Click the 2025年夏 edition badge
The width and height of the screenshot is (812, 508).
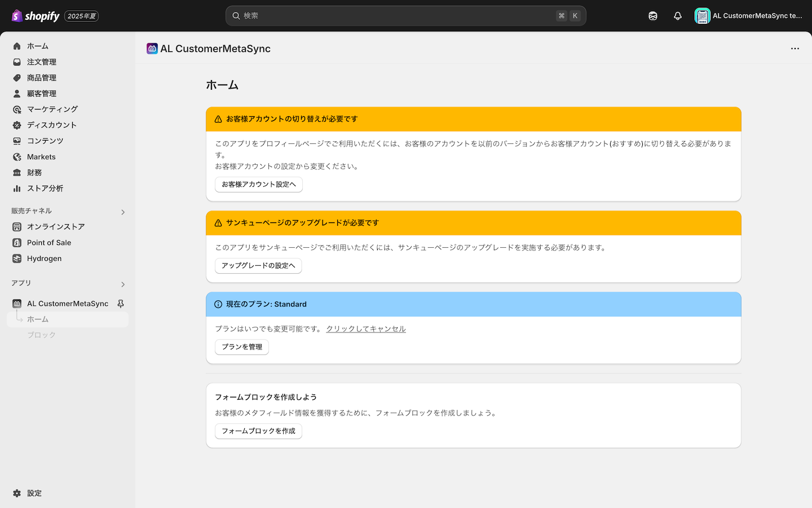coord(82,16)
